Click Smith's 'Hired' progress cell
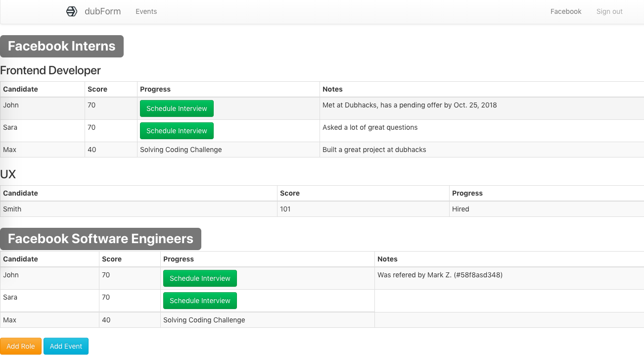The width and height of the screenshot is (644, 363). coord(460,209)
